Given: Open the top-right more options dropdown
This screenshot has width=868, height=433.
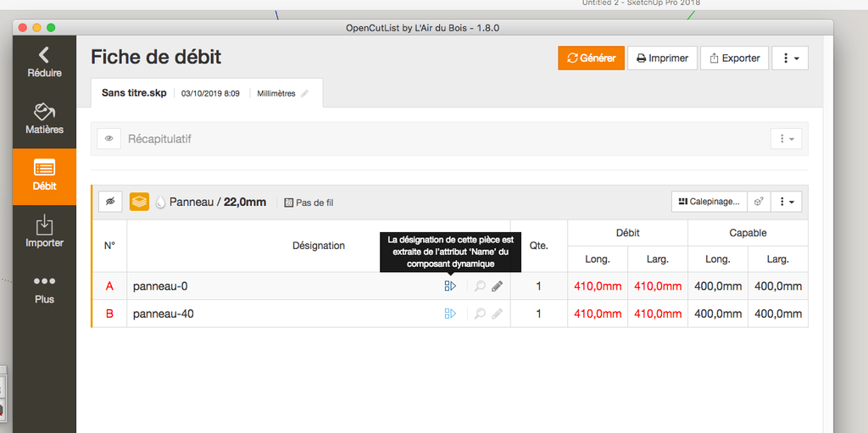Looking at the screenshot, I should click(790, 58).
